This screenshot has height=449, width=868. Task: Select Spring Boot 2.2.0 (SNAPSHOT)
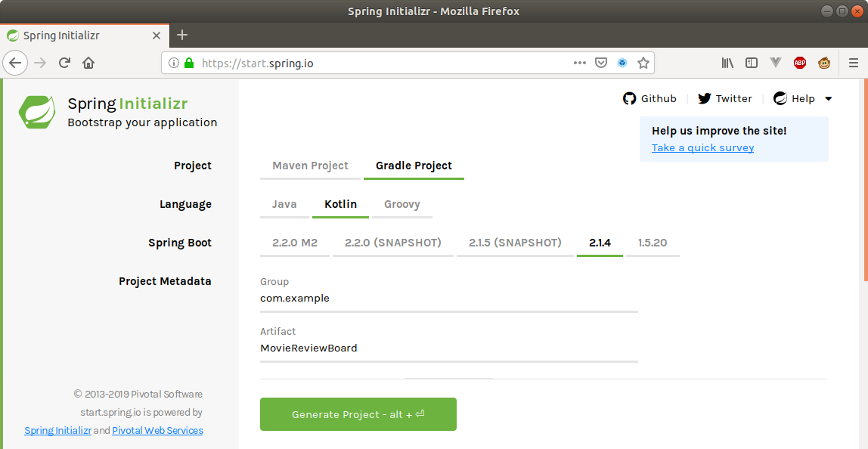coord(393,243)
